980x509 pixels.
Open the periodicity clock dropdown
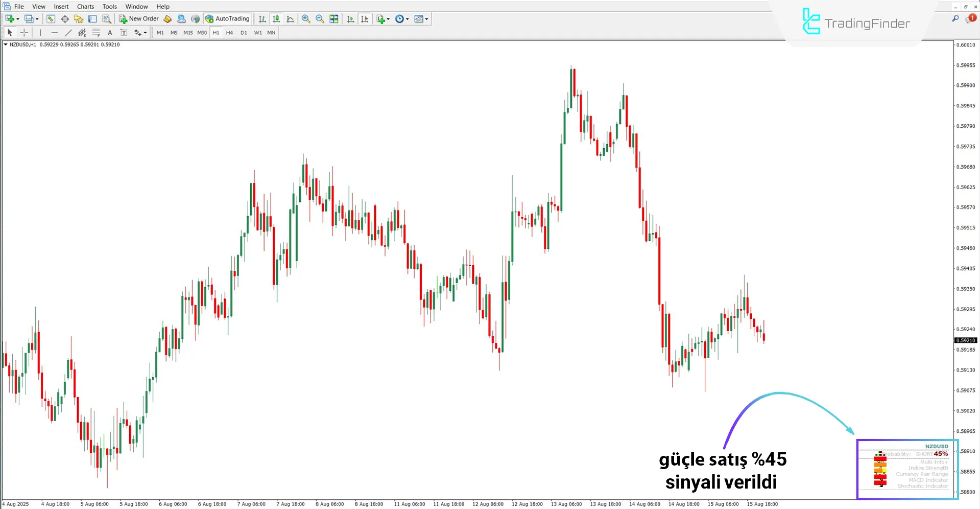coord(408,19)
